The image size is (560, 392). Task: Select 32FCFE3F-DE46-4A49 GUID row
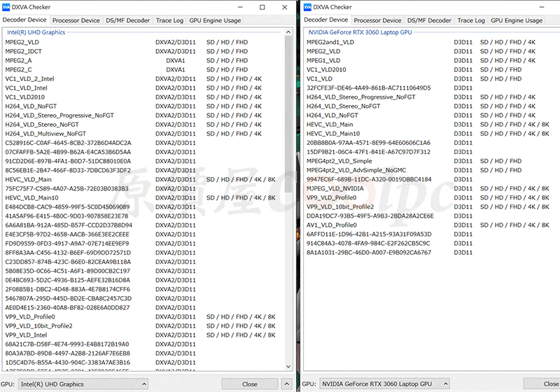tap(432, 87)
